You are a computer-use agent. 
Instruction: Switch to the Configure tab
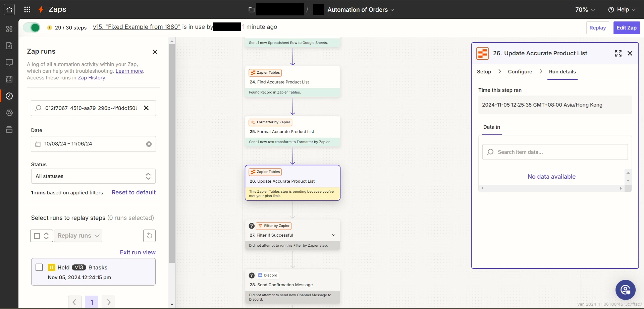tap(520, 72)
